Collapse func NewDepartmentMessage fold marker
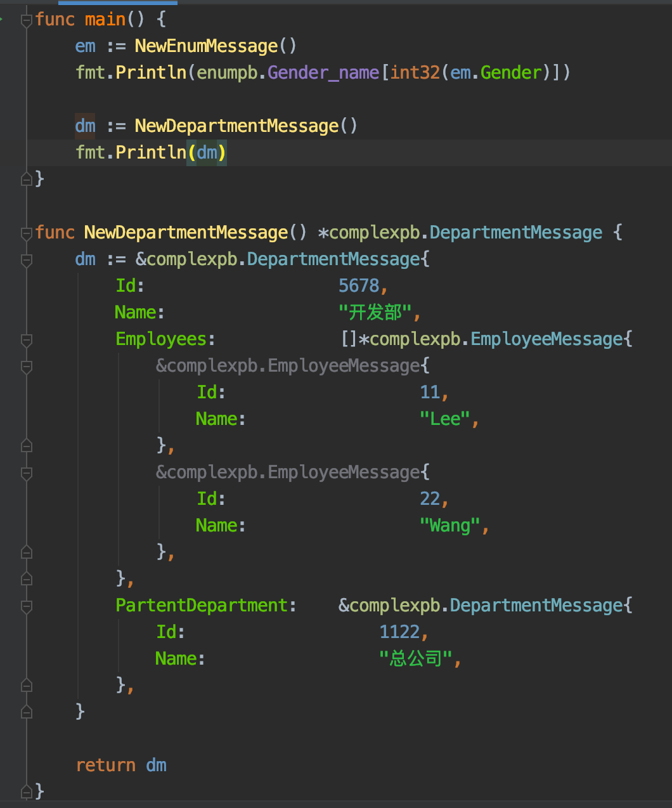672x808 pixels. 27,233
